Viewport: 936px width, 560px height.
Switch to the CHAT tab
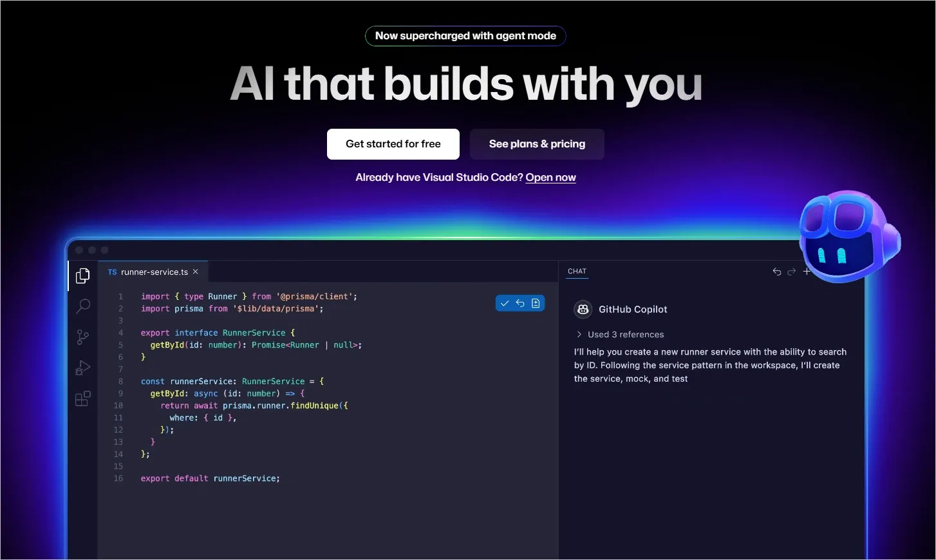577,271
